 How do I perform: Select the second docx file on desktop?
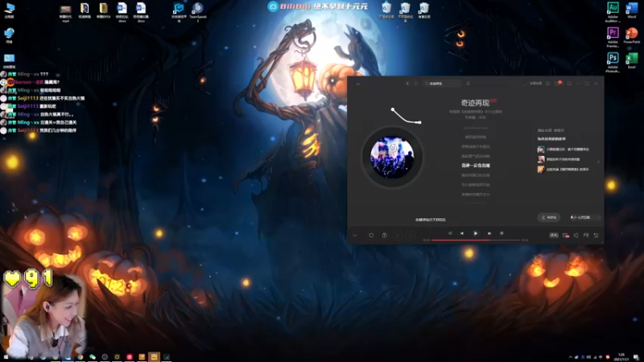click(141, 12)
